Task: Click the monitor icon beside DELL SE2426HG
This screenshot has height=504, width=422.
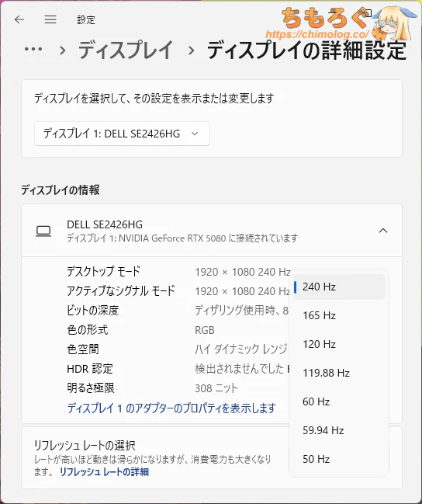Action: click(x=43, y=231)
